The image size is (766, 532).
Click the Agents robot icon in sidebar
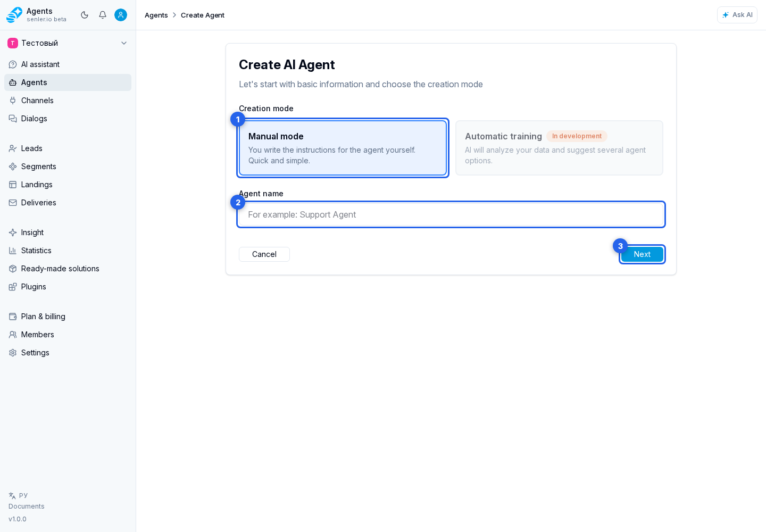13,82
